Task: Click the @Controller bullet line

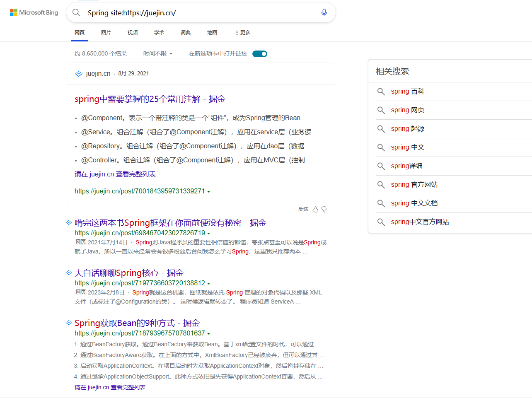Action: tap(197, 160)
